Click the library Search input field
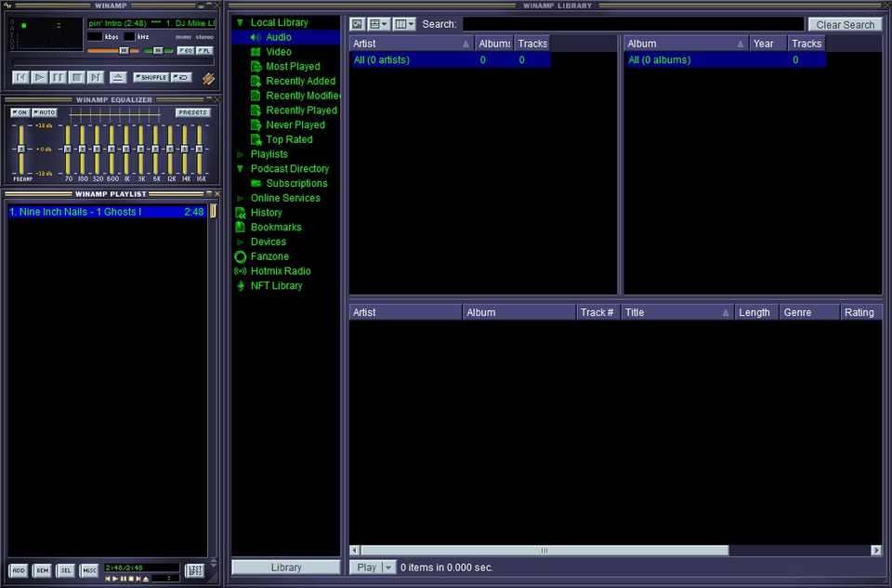This screenshot has width=892, height=588. [x=633, y=24]
